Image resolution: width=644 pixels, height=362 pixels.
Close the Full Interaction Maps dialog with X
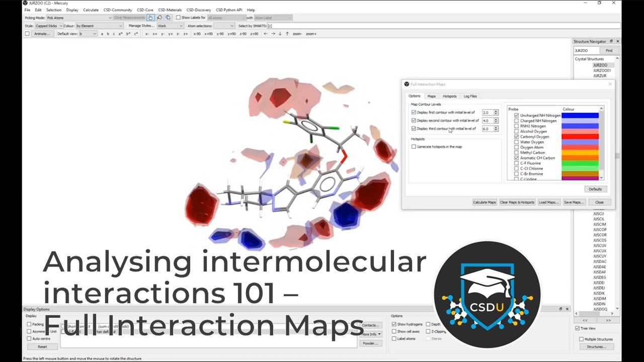click(x=610, y=84)
